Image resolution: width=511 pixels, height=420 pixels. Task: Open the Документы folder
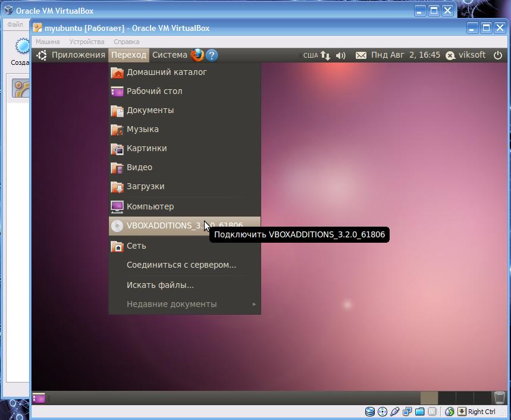click(184, 110)
